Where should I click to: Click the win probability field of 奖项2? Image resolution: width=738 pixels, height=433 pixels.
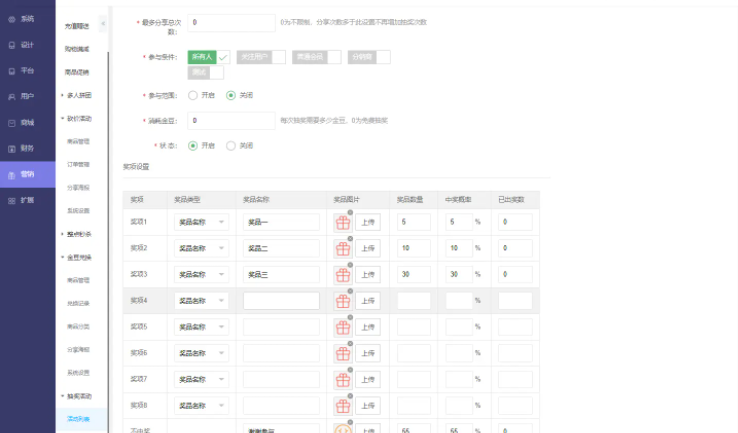coord(459,249)
